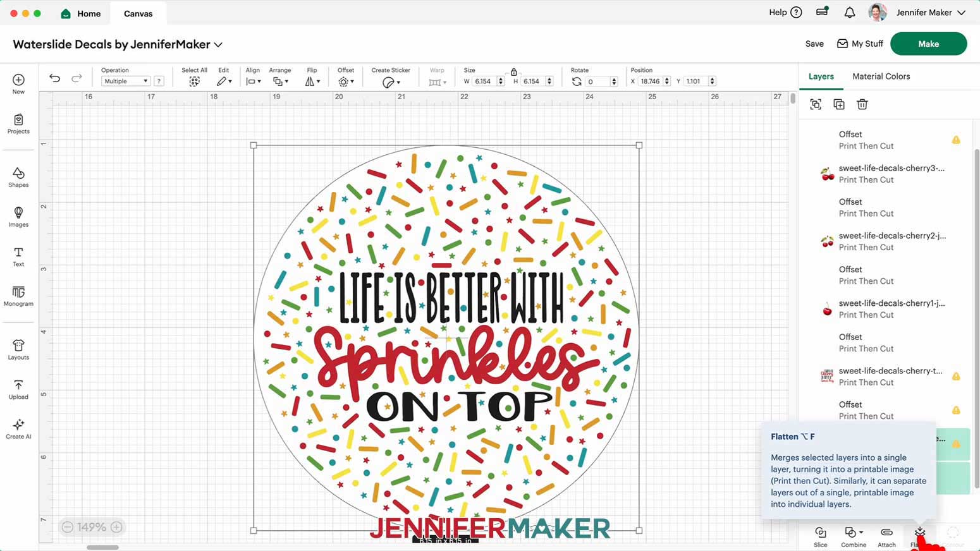Click the green Make button

click(x=928, y=44)
